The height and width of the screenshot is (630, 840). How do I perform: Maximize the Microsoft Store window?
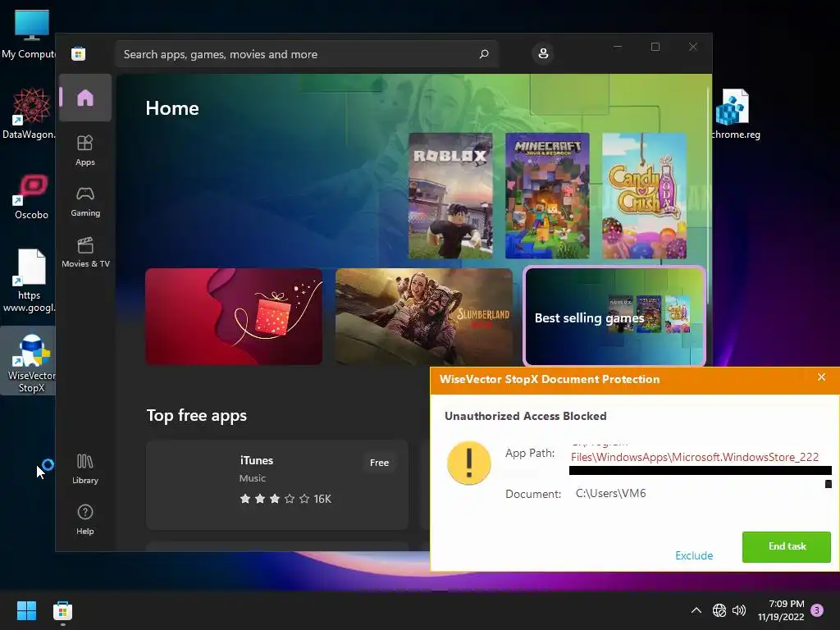(x=655, y=47)
